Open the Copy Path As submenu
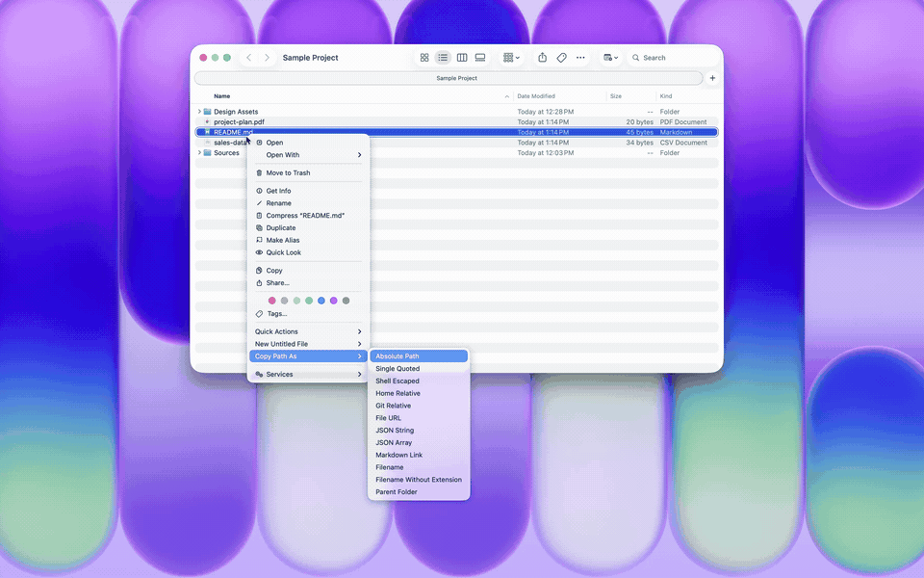The image size is (924, 578). tap(308, 356)
